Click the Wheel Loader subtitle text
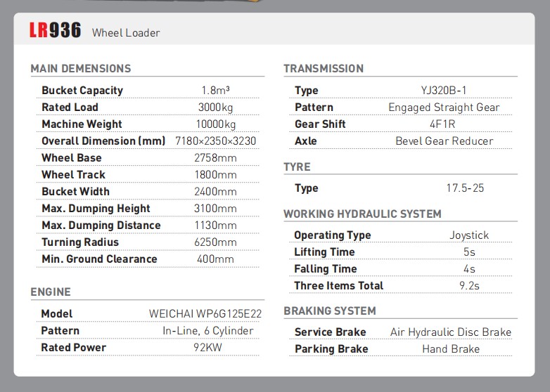The height and width of the screenshot is (392, 550). click(x=126, y=32)
